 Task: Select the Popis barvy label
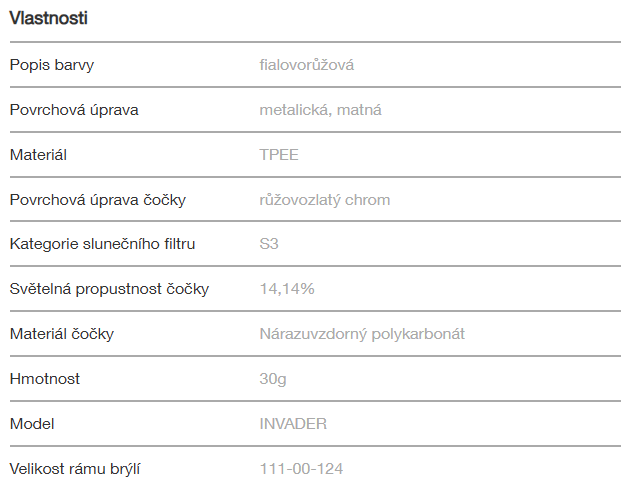(x=52, y=65)
